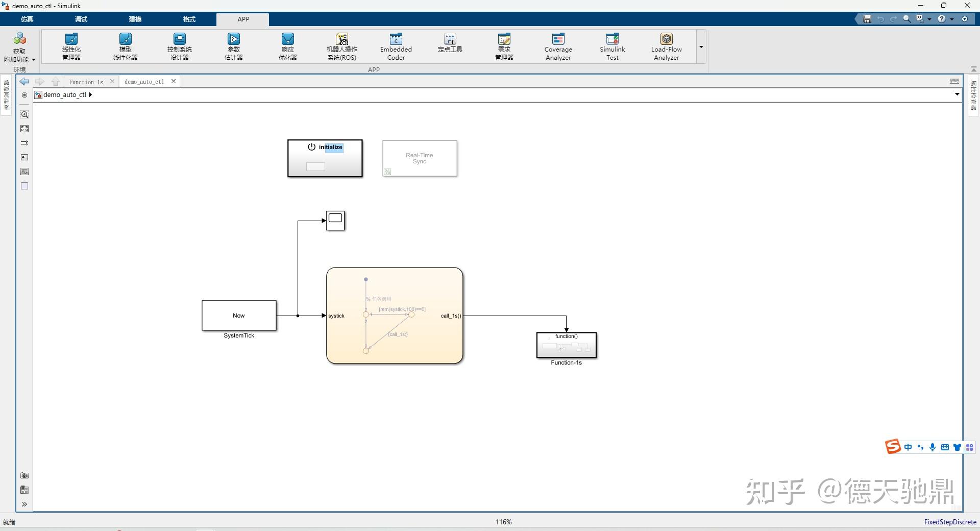Launch Coverage Analyzer
The width and height of the screenshot is (980, 531).
coord(558,46)
